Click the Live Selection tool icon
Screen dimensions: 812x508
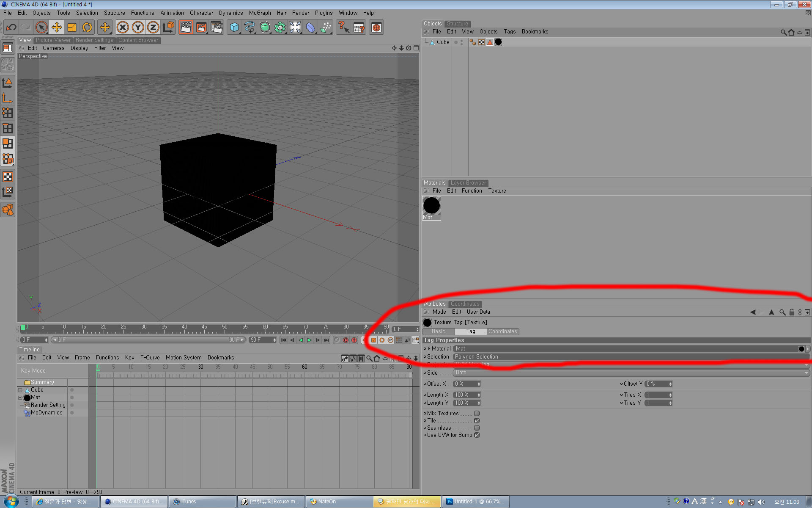[x=41, y=28]
